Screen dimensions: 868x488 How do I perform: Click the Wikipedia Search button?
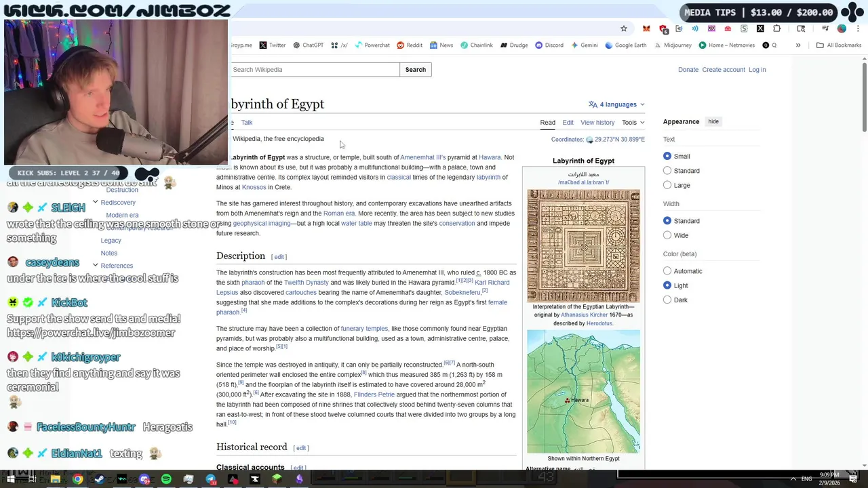(416, 70)
